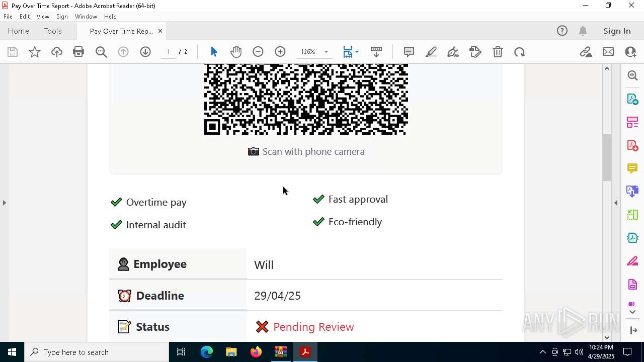644x362 pixels.
Task: Open Microsoft Edge from taskbar
Action: click(207, 352)
